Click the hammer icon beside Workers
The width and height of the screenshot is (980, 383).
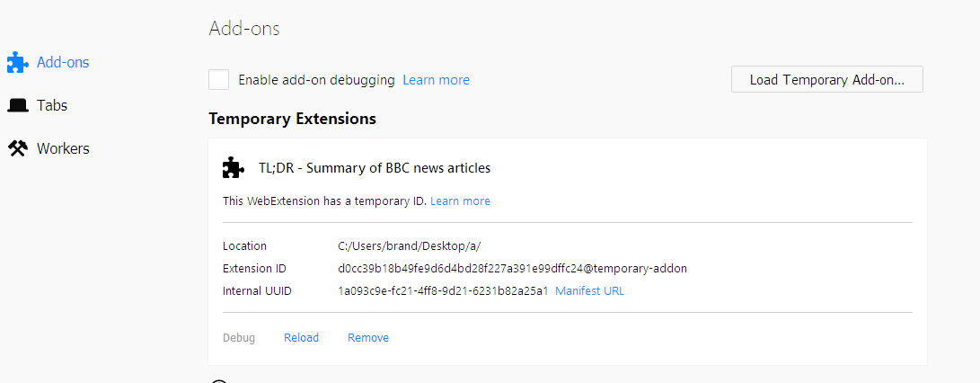click(17, 148)
